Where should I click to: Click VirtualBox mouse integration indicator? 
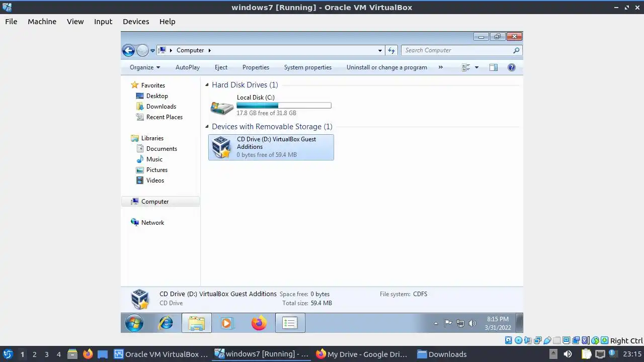point(595,340)
